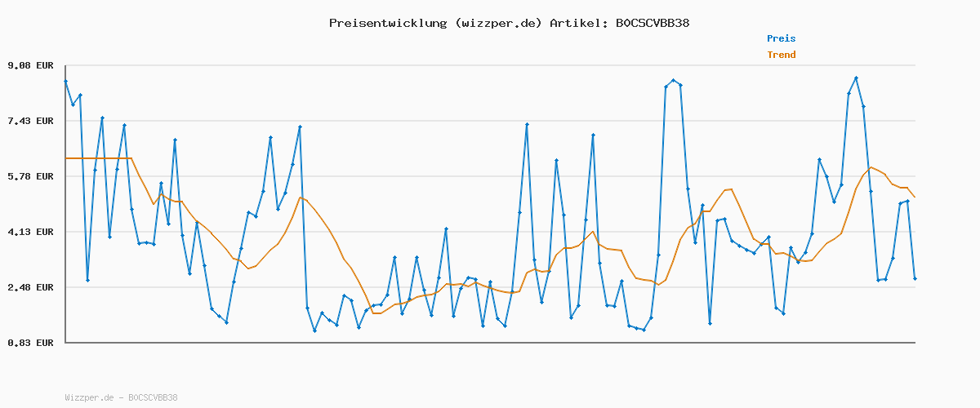Viewport: 980px width, 408px height.
Task: Click the Wizzper.de footer watermark text
Action: pyautogui.click(x=90, y=398)
